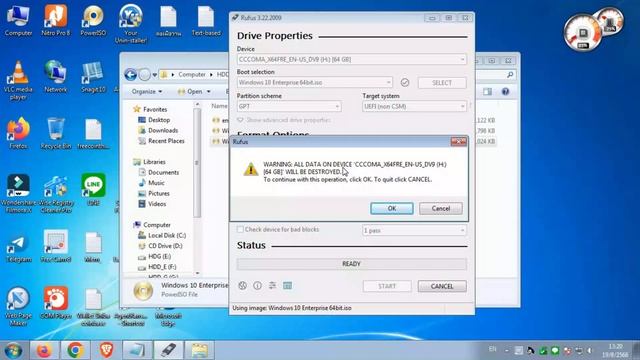Open GOM Player desktop icon
Screen dimensions: 640x360
click(x=56, y=302)
